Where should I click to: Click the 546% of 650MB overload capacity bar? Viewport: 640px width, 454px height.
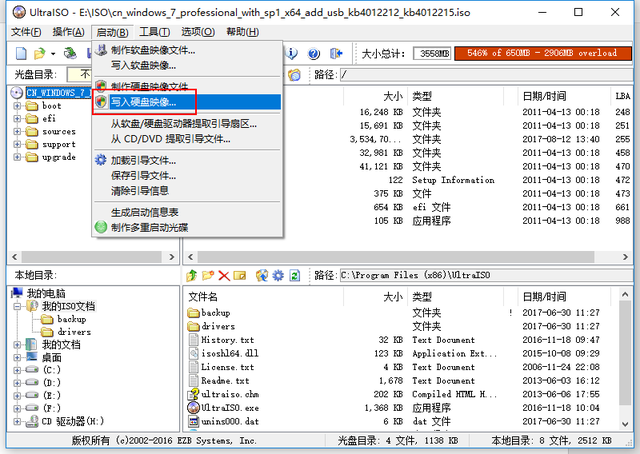coord(543,53)
